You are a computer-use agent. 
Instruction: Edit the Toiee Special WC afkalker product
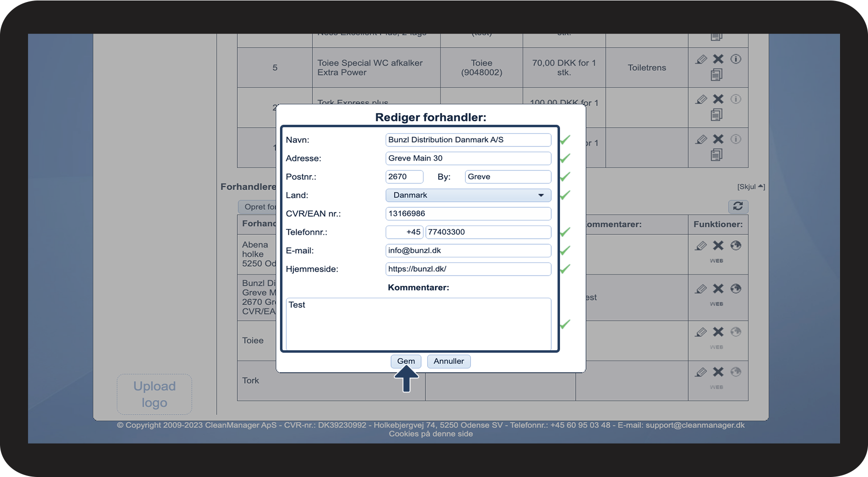point(701,59)
